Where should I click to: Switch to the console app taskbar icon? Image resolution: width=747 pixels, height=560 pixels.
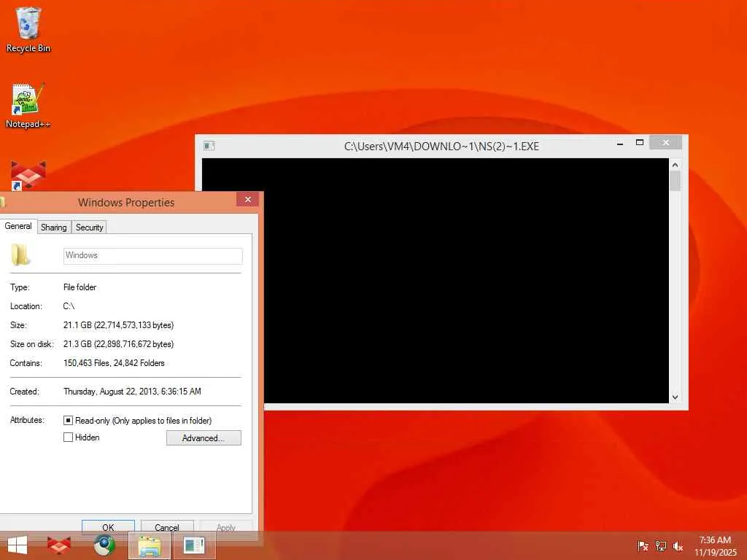[194, 545]
